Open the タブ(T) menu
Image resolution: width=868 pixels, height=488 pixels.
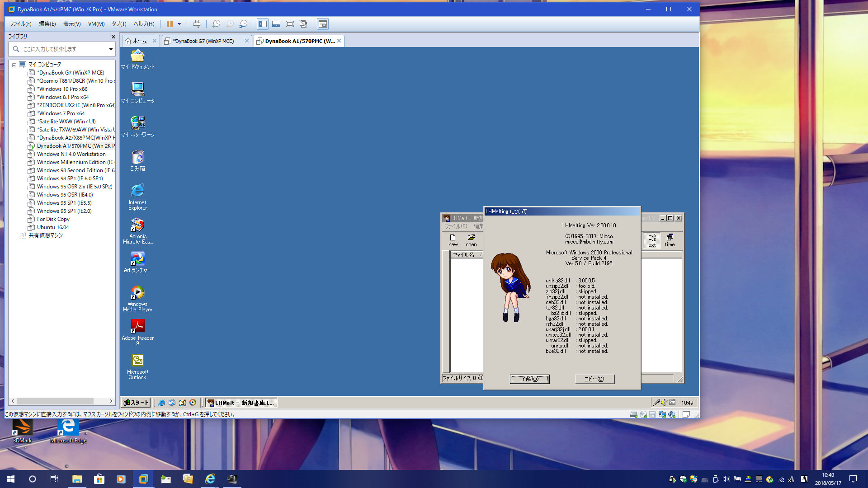coord(119,24)
